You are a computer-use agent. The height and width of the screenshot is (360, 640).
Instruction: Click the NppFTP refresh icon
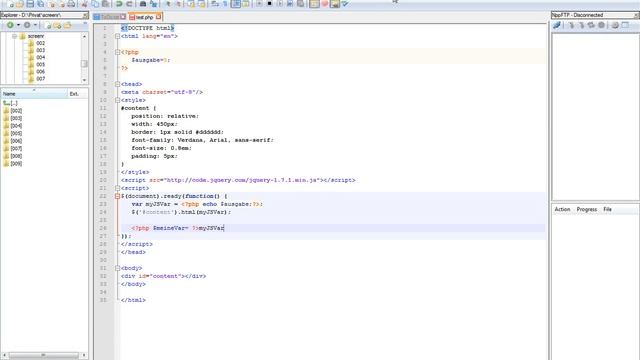(x=591, y=25)
